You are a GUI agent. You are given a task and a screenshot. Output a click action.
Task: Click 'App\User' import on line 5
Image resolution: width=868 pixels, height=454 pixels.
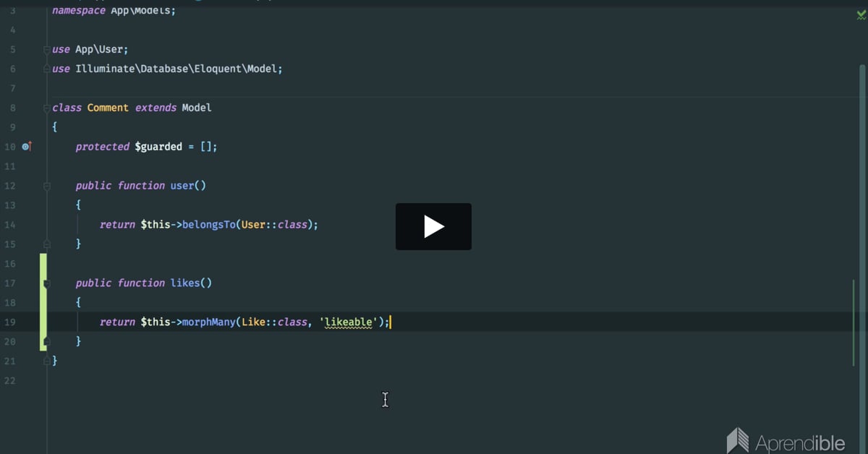point(98,49)
